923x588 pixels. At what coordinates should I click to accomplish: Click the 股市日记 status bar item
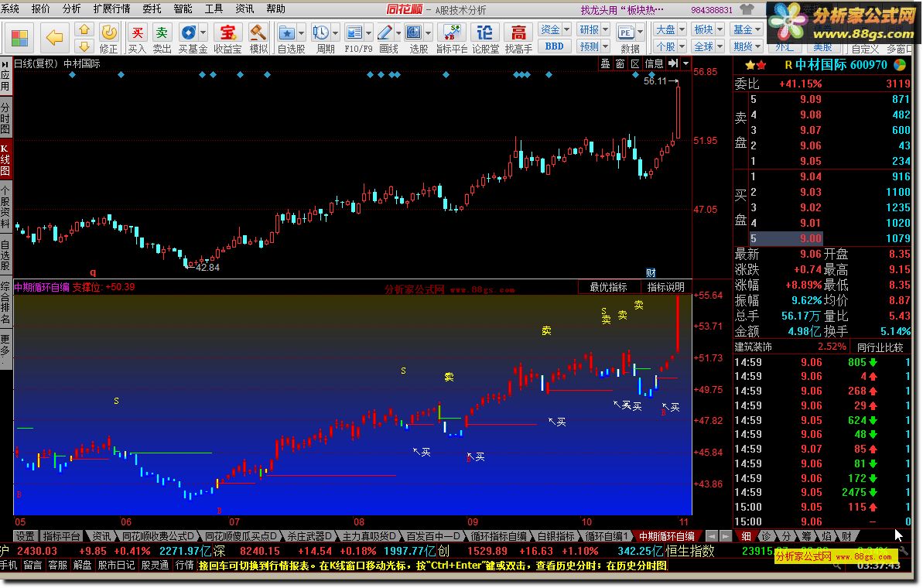point(117,566)
